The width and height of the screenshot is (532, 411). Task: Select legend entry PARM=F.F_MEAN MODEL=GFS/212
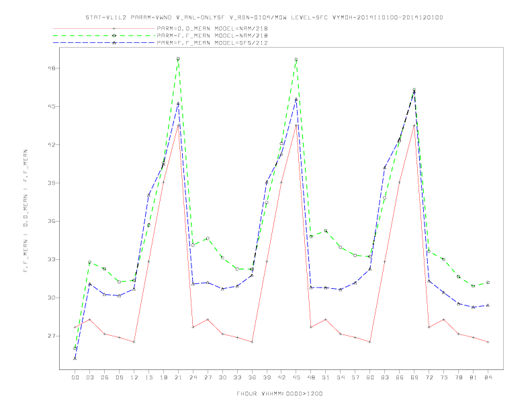[212, 43]
